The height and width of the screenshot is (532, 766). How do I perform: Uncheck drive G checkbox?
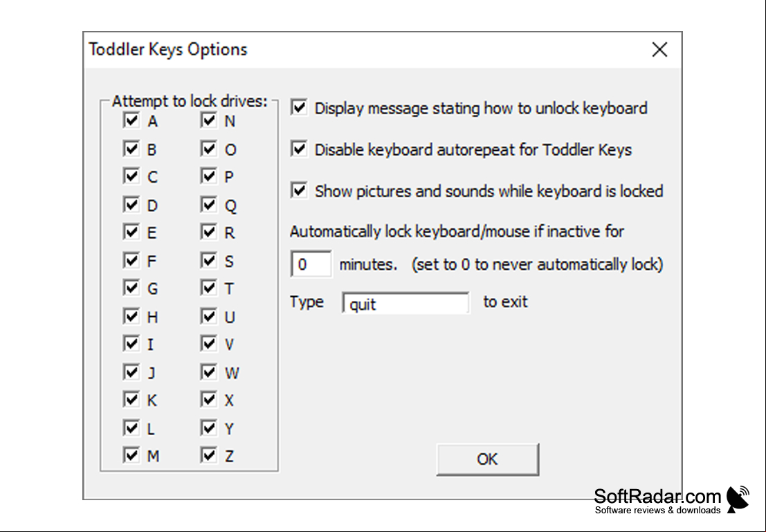(x=131, y=287)
